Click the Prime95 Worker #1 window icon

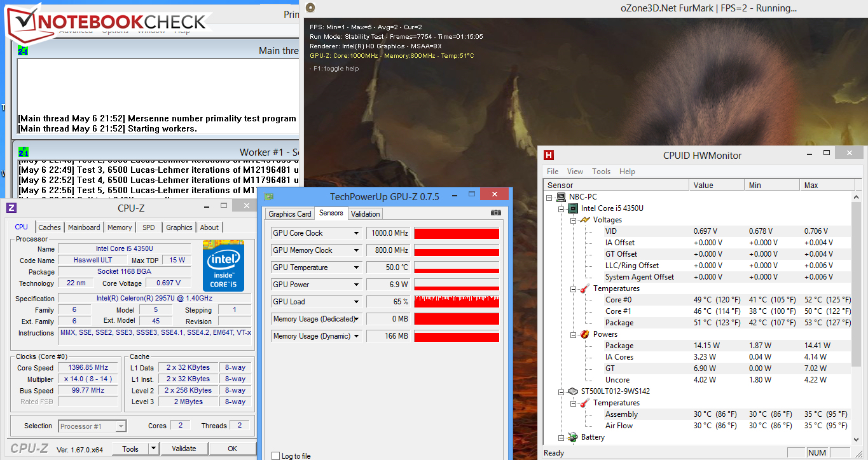tap(23, 152)
